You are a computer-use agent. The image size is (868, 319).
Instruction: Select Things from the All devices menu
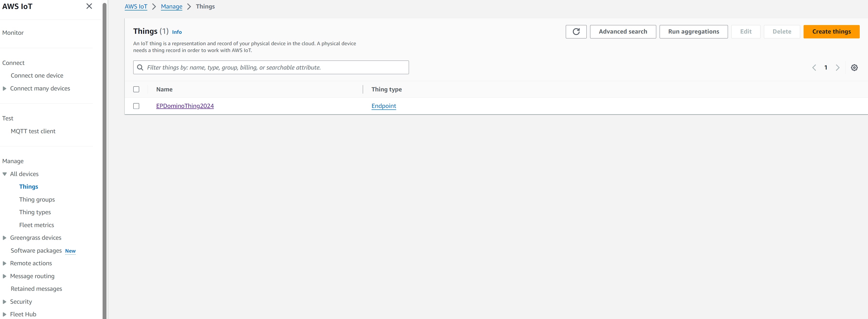click(28, 186)
